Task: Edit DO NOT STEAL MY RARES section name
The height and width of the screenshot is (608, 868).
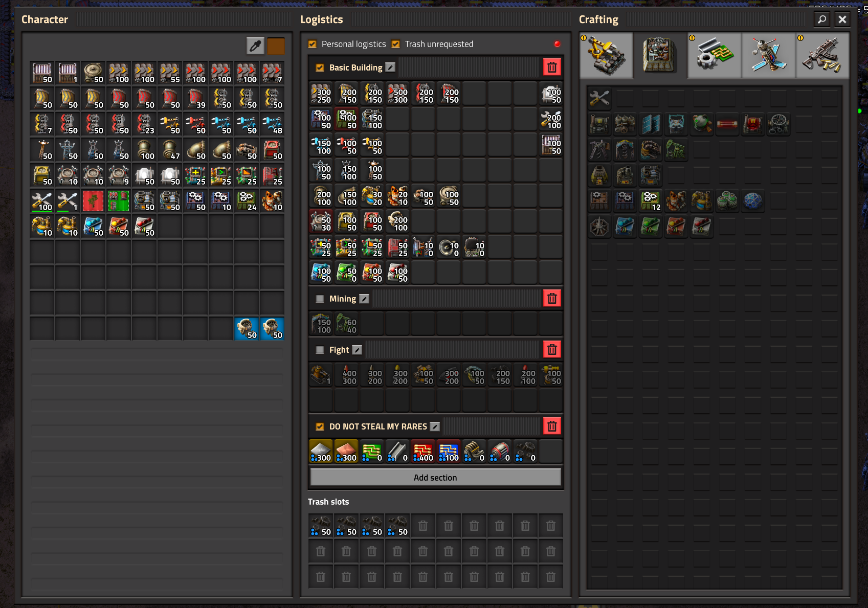Action: click(x=435, y=426)
